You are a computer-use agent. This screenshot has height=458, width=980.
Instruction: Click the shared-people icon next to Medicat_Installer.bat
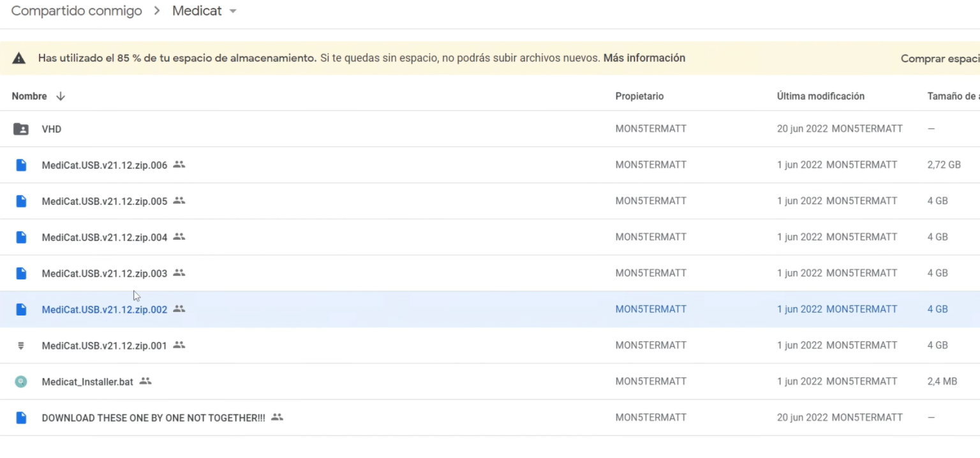click(x=145, y=380)
